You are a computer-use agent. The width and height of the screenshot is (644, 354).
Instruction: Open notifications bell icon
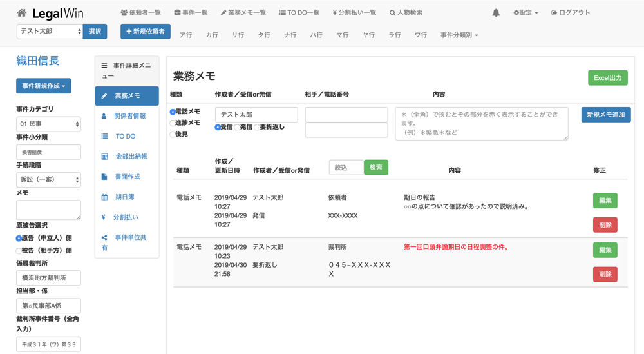tap(496, 13)
